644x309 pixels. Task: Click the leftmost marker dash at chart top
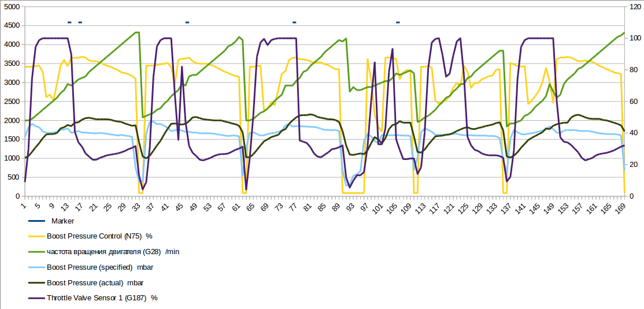[x=69, y=23]
